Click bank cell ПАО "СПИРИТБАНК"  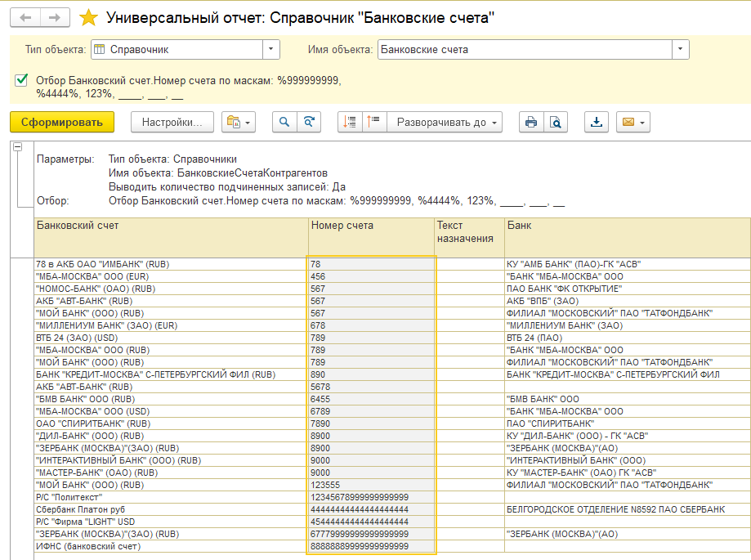pyautogui.click(x=628, y=423)
